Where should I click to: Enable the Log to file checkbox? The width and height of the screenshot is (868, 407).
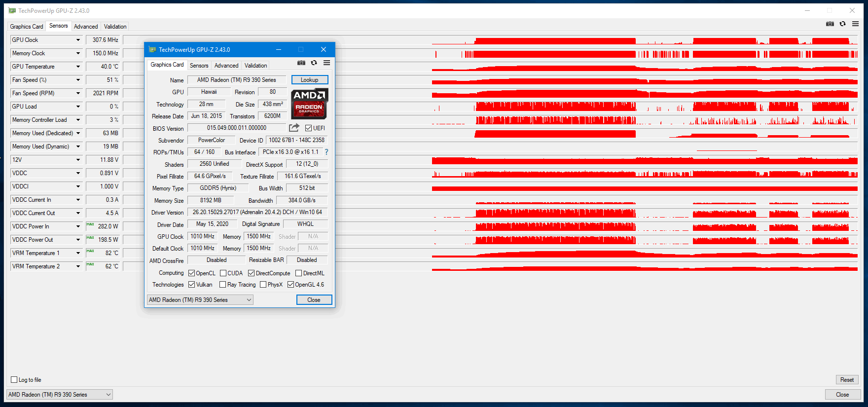pos(14,380)
